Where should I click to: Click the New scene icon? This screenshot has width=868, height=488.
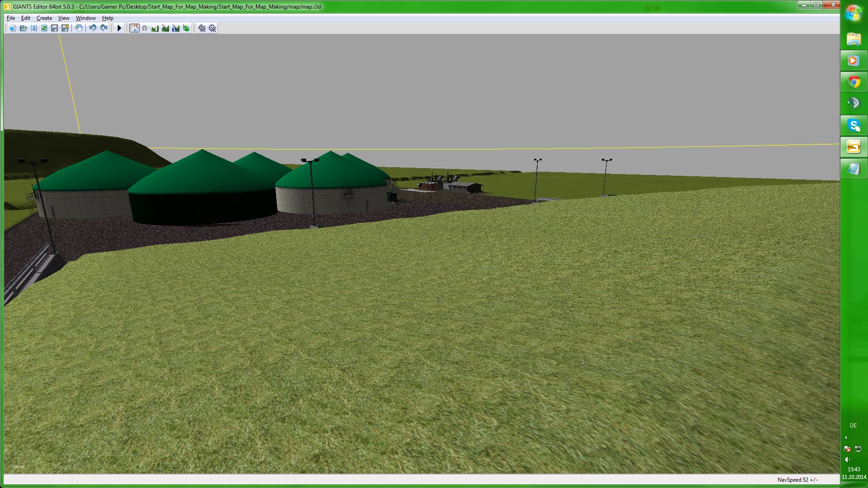(x=12, y=28)
